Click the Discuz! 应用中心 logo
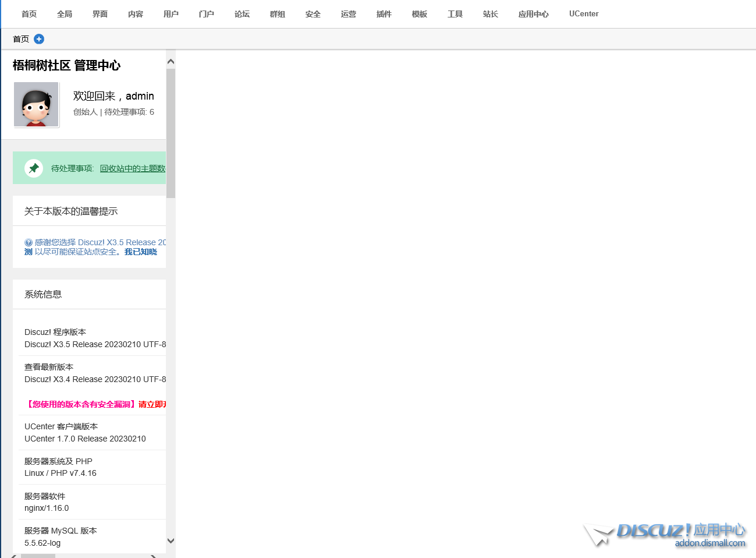Image resolution: width=756 pixels, height=558 pixels. tap(666, 534)
